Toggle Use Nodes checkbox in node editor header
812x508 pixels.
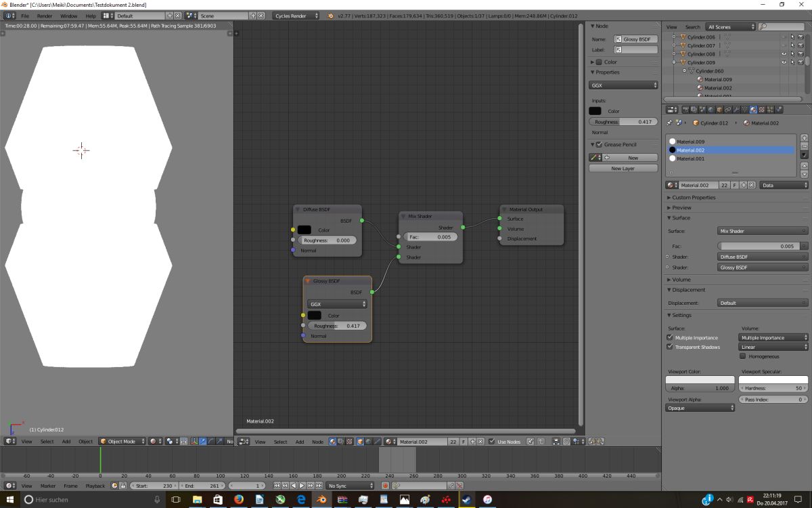click(491, 442)
